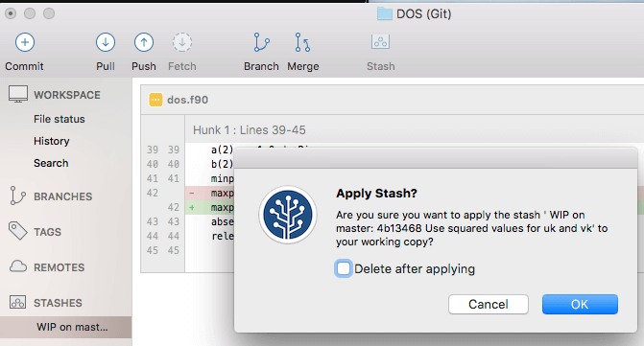The image size is (644, 346).
Task: Expand the BRANCHES sidebar section
Action: click(62, 196)
